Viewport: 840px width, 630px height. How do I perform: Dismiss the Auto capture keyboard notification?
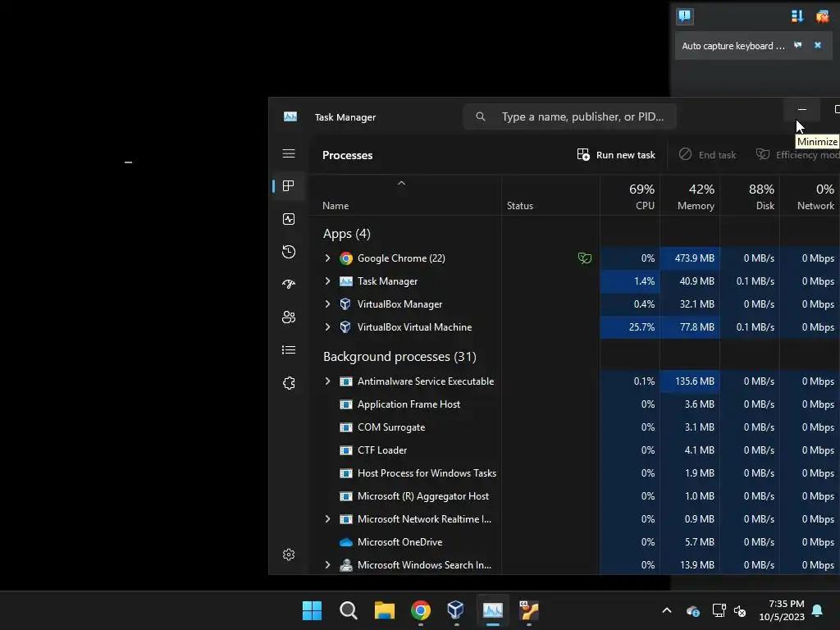(818, 45)
